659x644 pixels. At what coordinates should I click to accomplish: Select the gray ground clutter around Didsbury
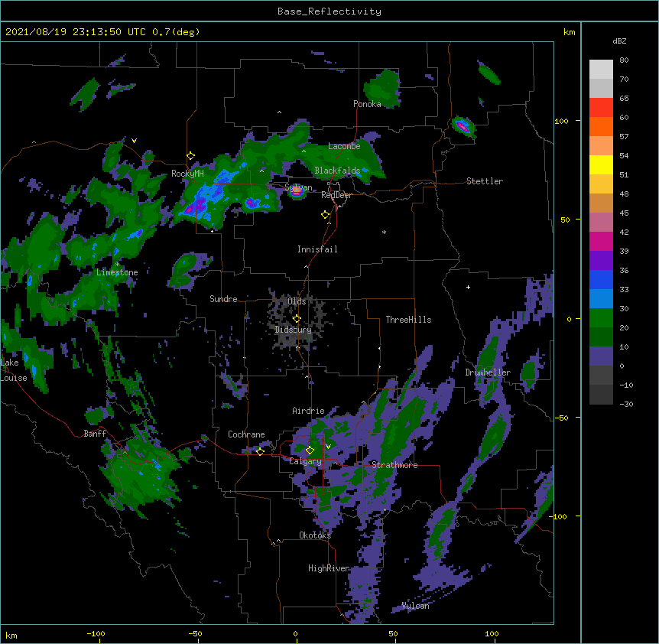tap(294, 321)
